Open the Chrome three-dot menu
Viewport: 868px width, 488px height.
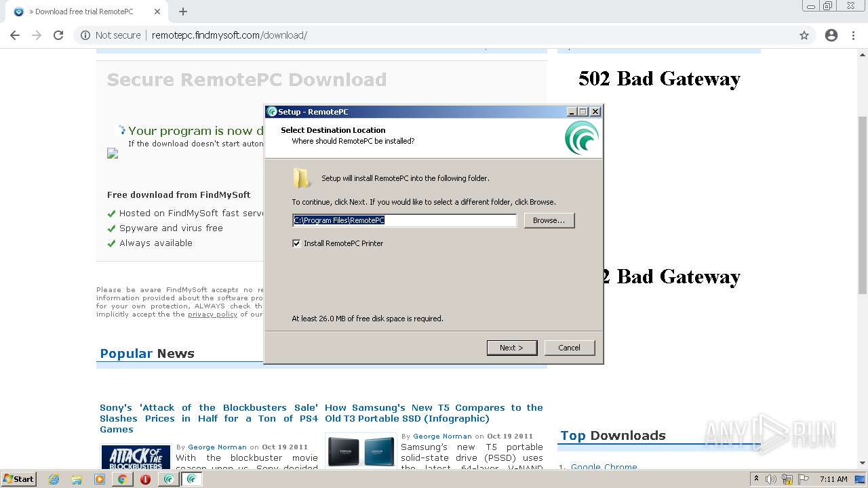point(854,35)
